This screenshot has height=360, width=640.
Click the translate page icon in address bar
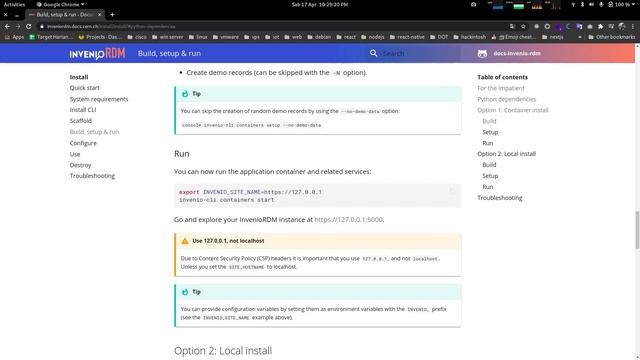tap(512, 26)
